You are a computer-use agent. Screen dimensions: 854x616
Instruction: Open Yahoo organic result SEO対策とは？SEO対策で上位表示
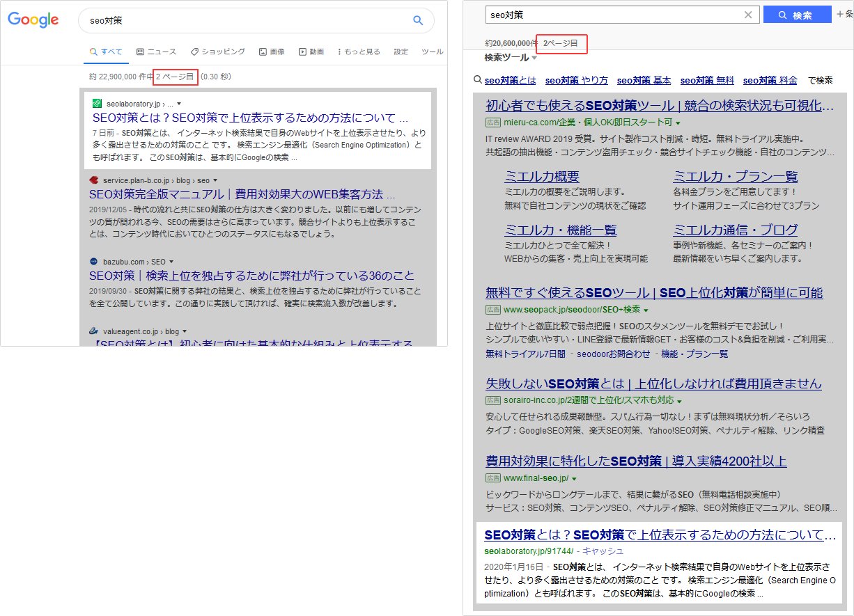pos(660,535)
